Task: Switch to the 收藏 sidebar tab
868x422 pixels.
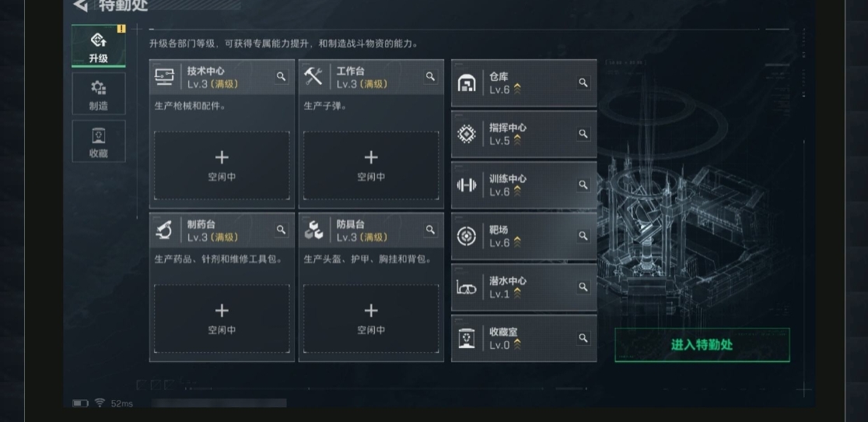Action: click(99, 142)
